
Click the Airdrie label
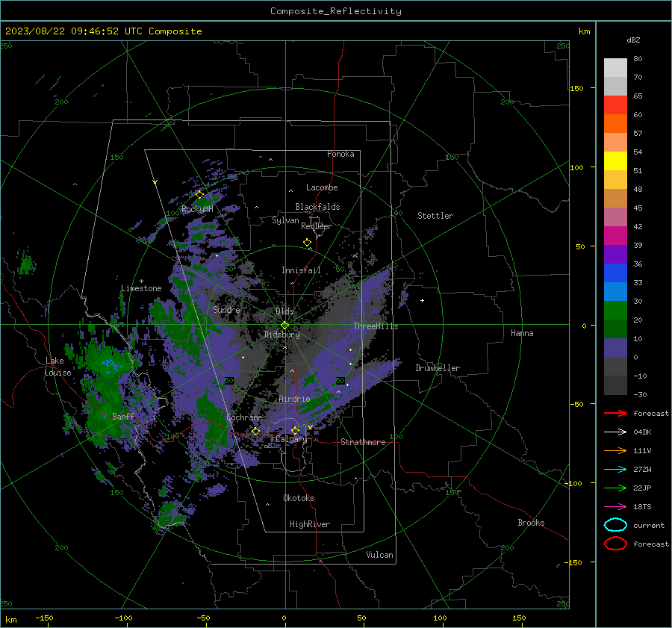[294, 399]
